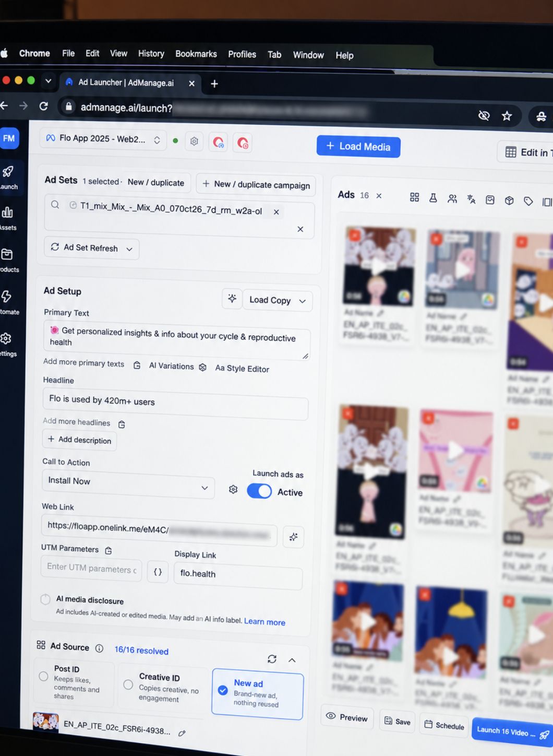Open the Learn more link
The width and height of the screenshot is (553, 756).
tap(265, 621)
